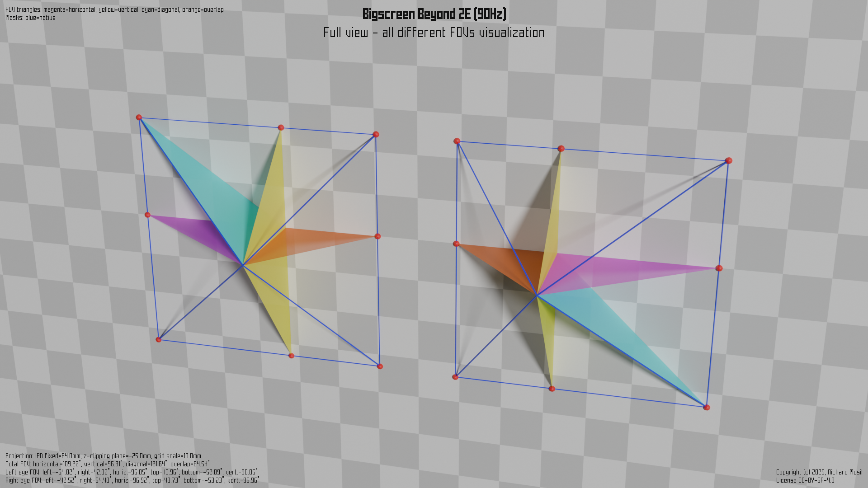Screen dimensions: 868x488
Task: Click the License CC-BY-SA-4.0 text
Action: point(805,480)
